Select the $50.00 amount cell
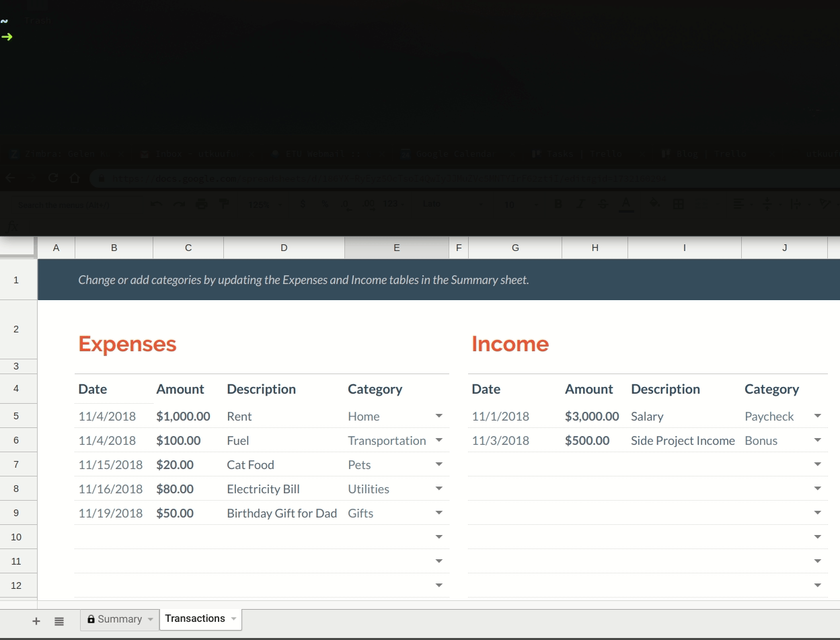 [x=188, y=513]
